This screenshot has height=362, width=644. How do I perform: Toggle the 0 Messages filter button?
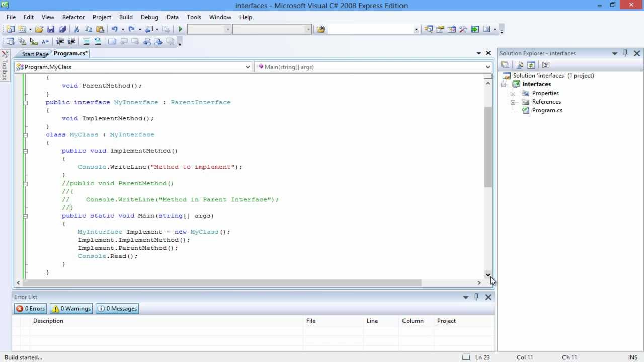tap(117, 309)
